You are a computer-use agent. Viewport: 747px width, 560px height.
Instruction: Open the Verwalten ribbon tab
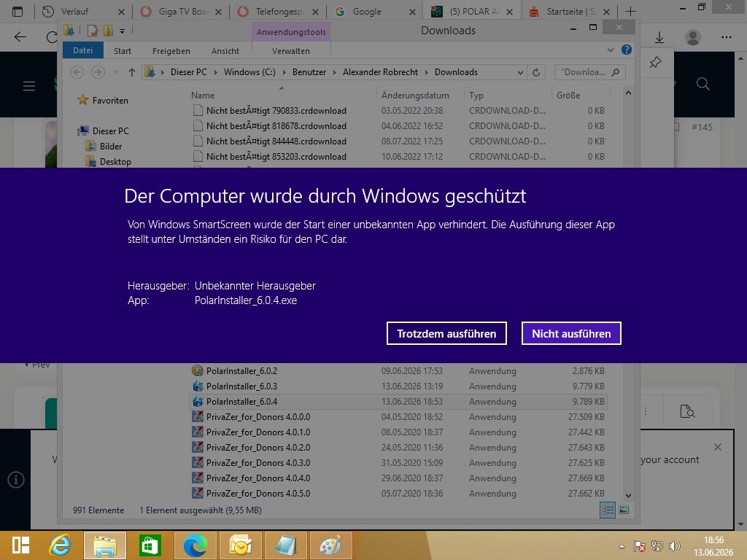[290, 51]
